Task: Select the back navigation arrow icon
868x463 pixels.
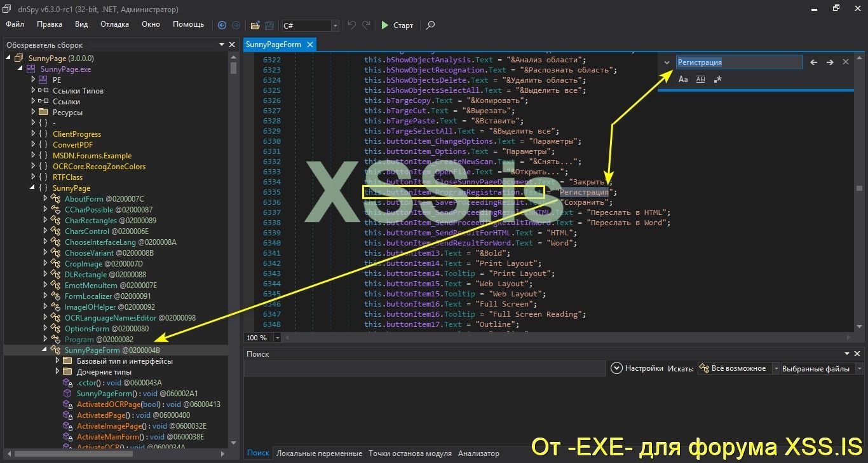Action: (222, 25)
